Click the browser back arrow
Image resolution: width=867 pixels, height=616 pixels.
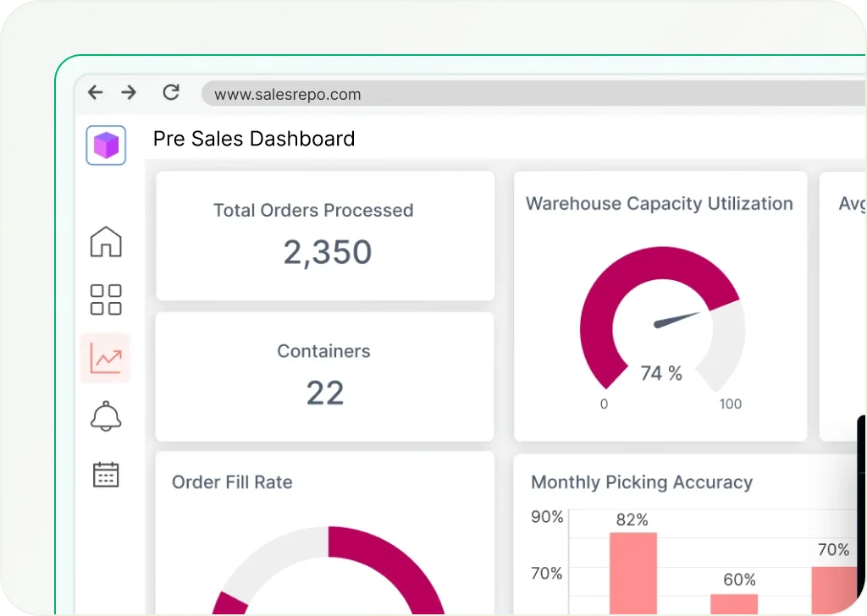tap(95, 93)
